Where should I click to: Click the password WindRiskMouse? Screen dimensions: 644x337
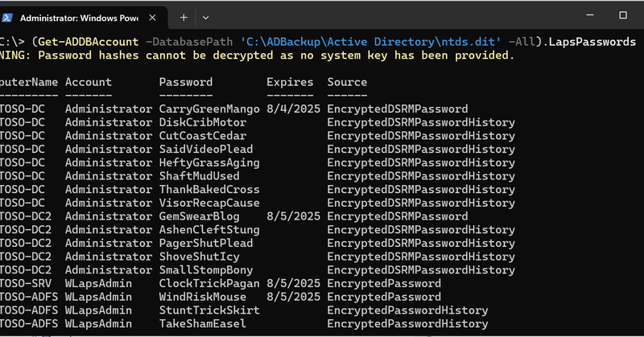(x=203, y=297)
